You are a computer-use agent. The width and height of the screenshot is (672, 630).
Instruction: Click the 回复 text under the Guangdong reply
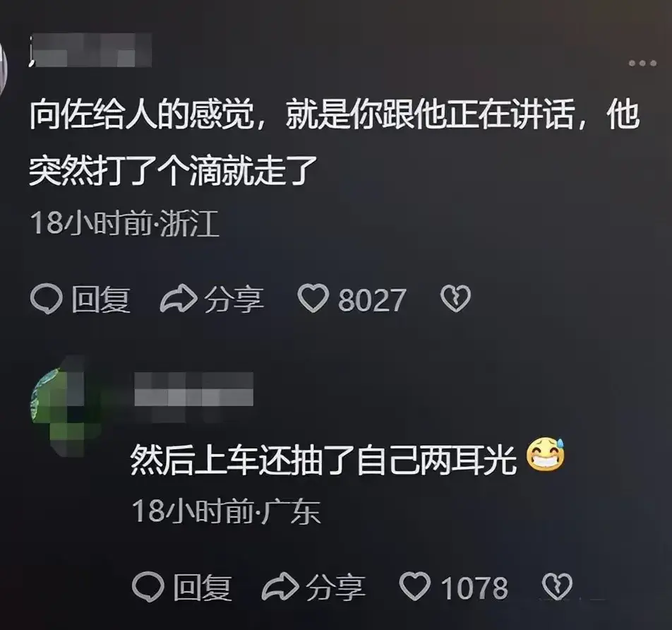tap(203, 588)
